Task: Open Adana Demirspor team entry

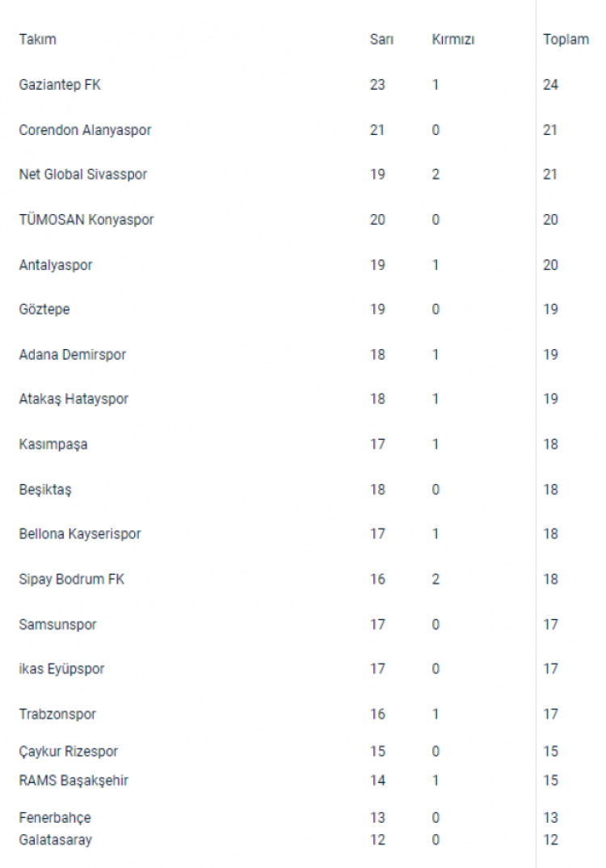Action: point(72,354)
